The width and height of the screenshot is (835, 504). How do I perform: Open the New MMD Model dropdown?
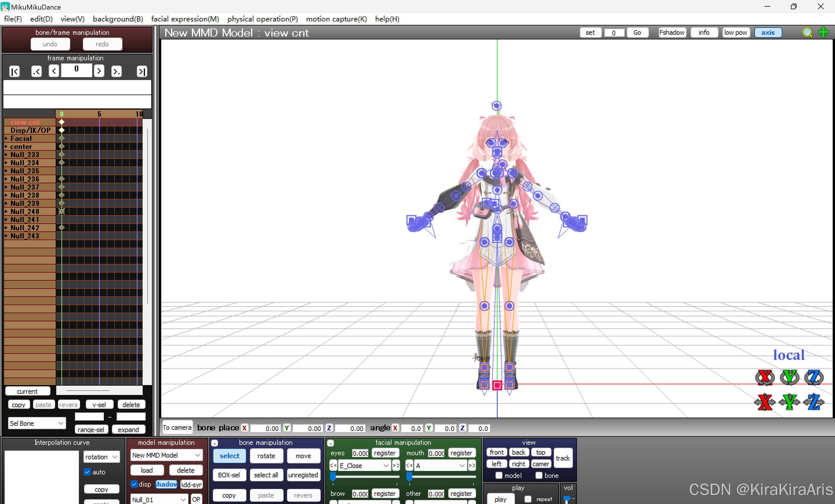pos(166,455)
